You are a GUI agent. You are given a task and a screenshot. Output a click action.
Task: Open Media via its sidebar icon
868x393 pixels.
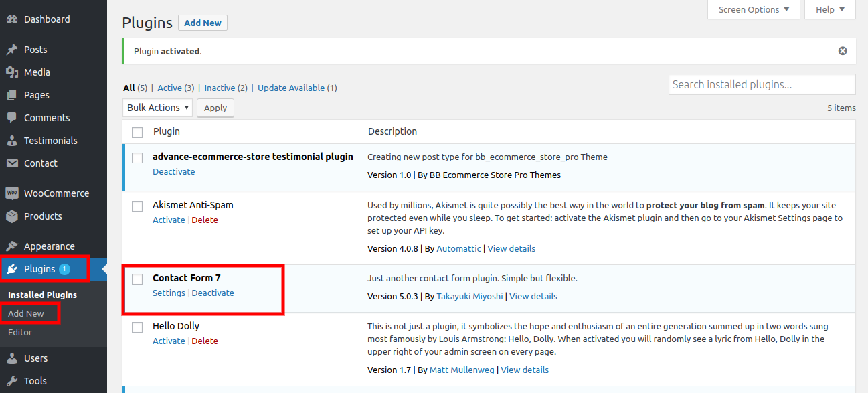pos(12,72)
